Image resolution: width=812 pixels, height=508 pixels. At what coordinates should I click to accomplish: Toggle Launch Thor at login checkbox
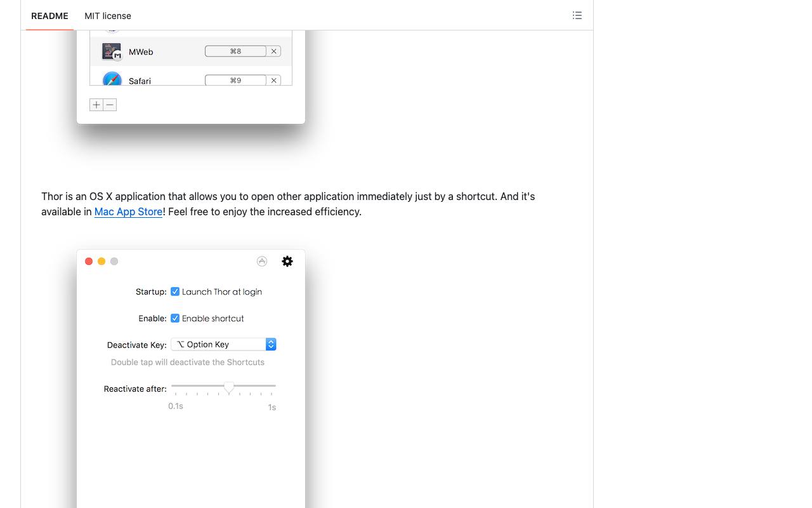tap(175, 291)
